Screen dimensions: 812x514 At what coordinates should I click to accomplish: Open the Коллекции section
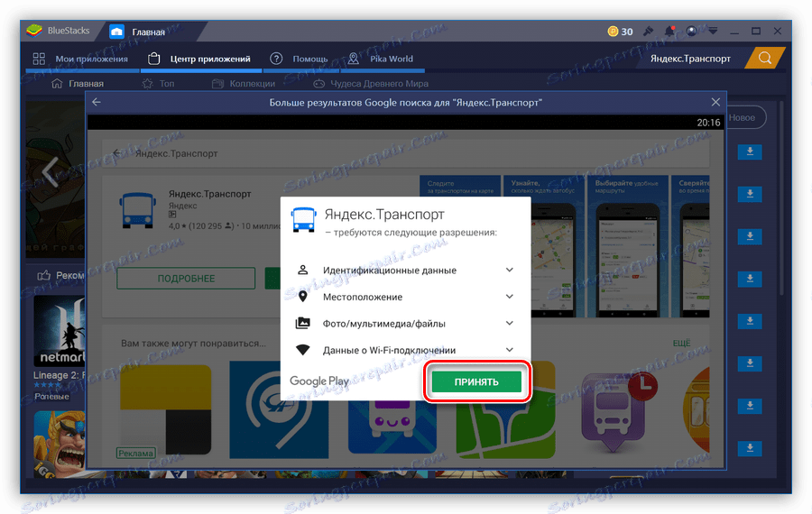(244, 83)
